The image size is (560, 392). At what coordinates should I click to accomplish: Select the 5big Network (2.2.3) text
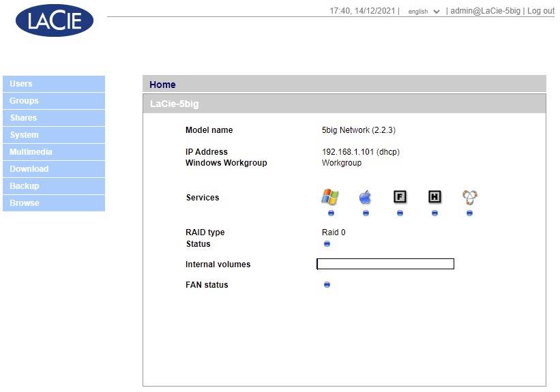click(x=359, y=130)
